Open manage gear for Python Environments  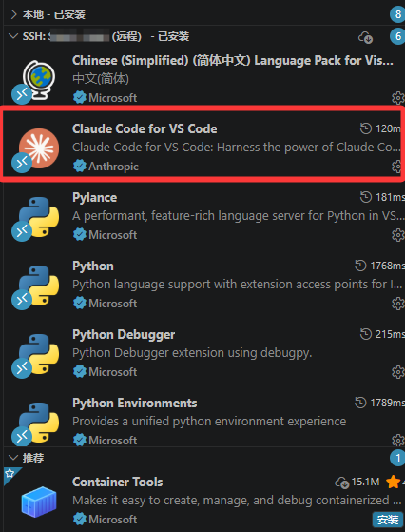coord(398,440)
